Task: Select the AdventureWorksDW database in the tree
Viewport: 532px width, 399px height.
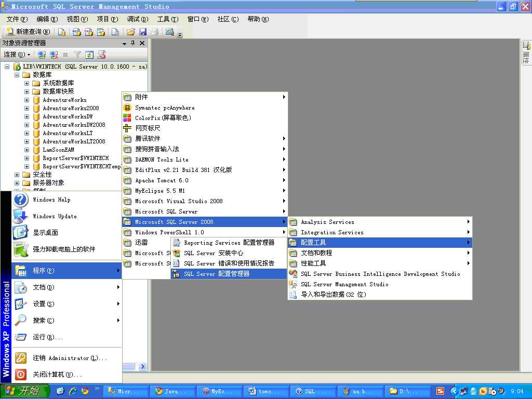Action: click(68, 116)
